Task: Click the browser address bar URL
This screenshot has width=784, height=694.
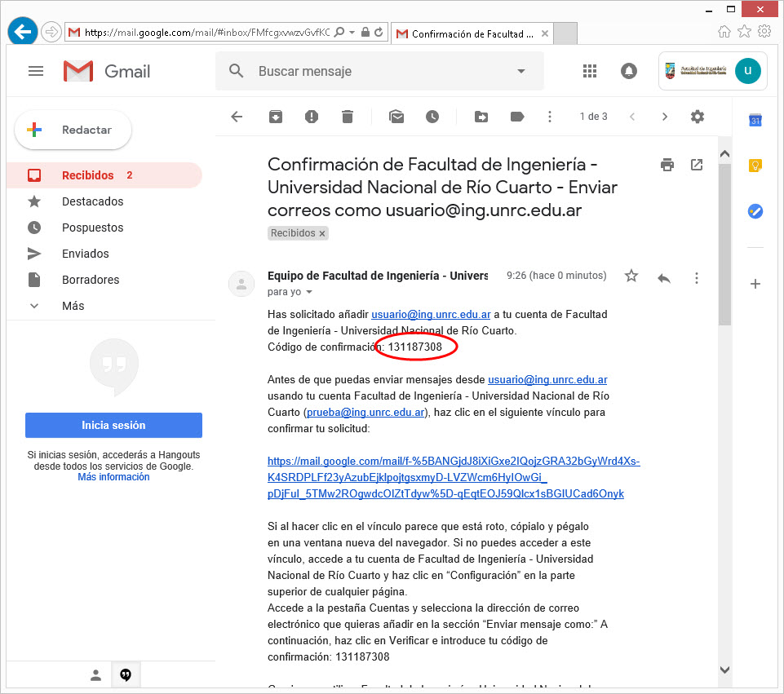Action: 207,33
